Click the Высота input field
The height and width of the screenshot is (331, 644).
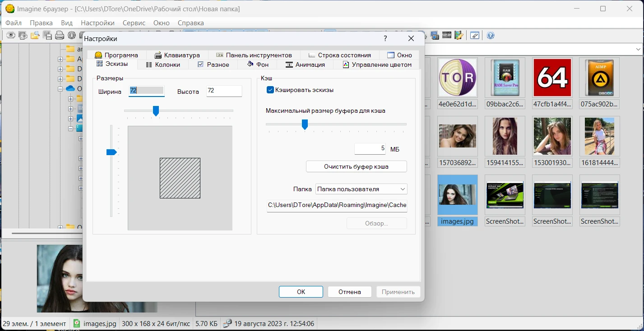click(224, 91)
